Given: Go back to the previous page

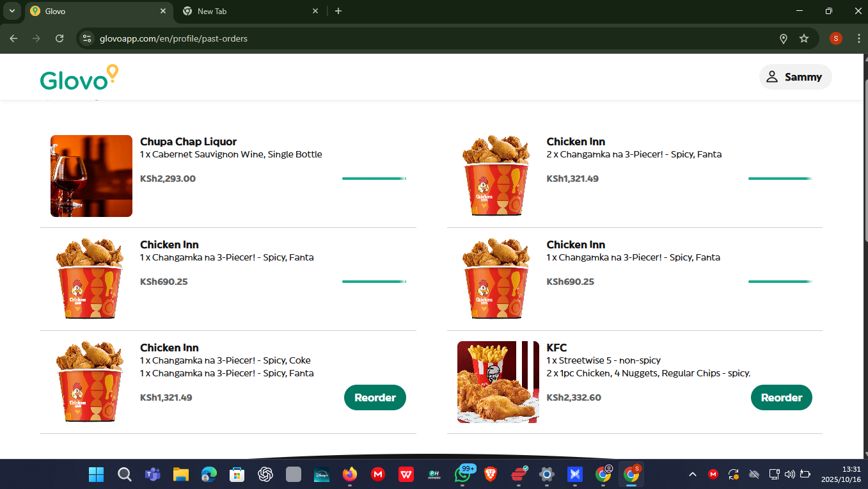Looking at the screenshot, I should (x=13, y=38).
